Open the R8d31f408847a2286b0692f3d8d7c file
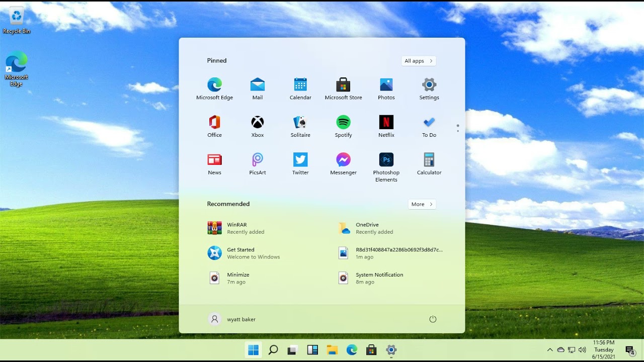This screenshot has width=644, height=362. pos(390,253)
